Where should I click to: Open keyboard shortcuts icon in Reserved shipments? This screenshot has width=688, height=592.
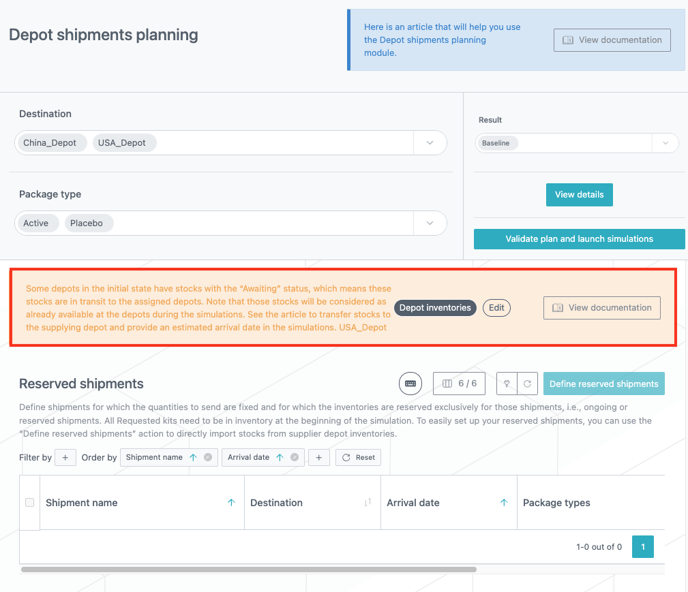[x=410, y=384]
